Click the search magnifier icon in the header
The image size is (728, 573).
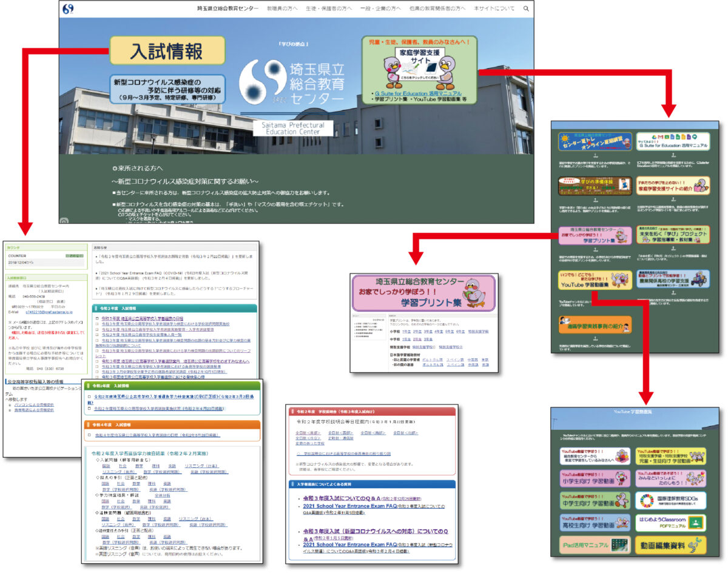[526, 8]
